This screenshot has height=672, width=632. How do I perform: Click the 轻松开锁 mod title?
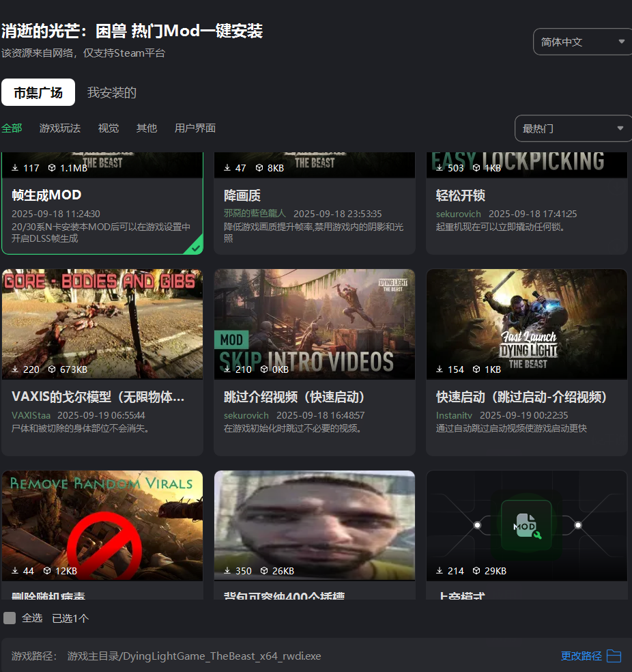(460, 195)
